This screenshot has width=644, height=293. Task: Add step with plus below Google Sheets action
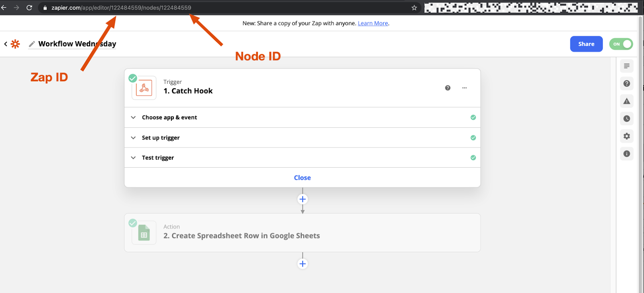[x=303, y=264]
